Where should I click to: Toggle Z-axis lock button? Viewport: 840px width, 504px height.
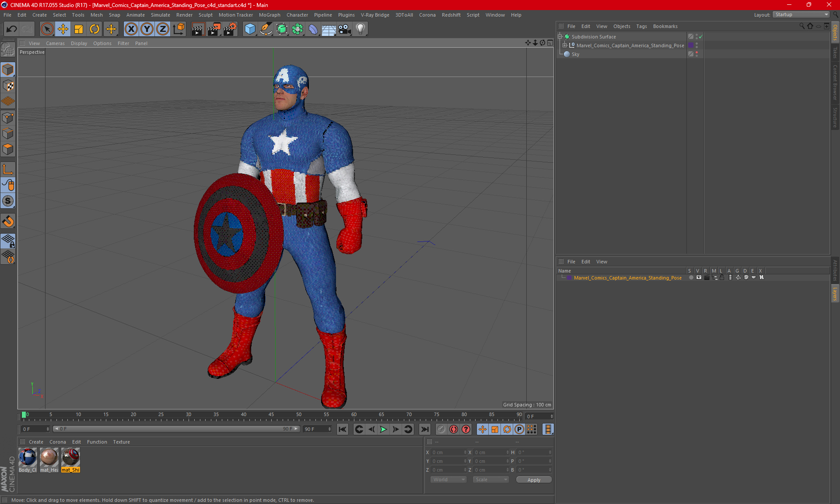(x=163, y=29)
